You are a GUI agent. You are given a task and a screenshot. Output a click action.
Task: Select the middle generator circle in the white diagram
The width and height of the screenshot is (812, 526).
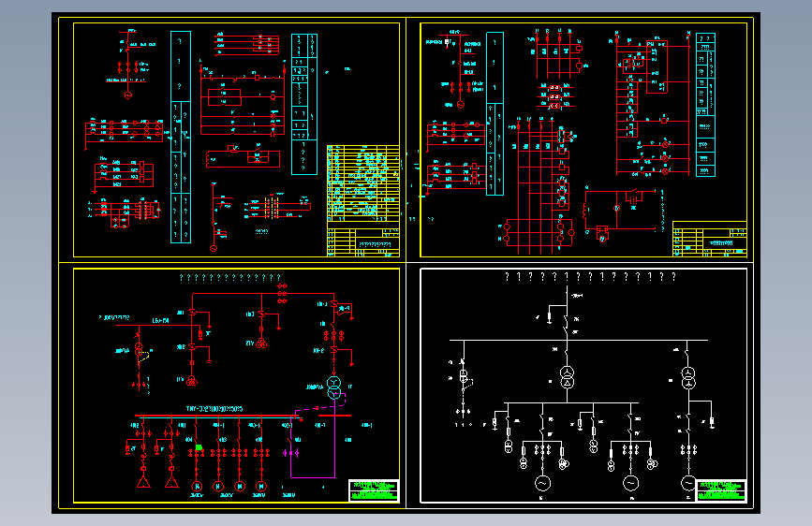coord(630,483)
